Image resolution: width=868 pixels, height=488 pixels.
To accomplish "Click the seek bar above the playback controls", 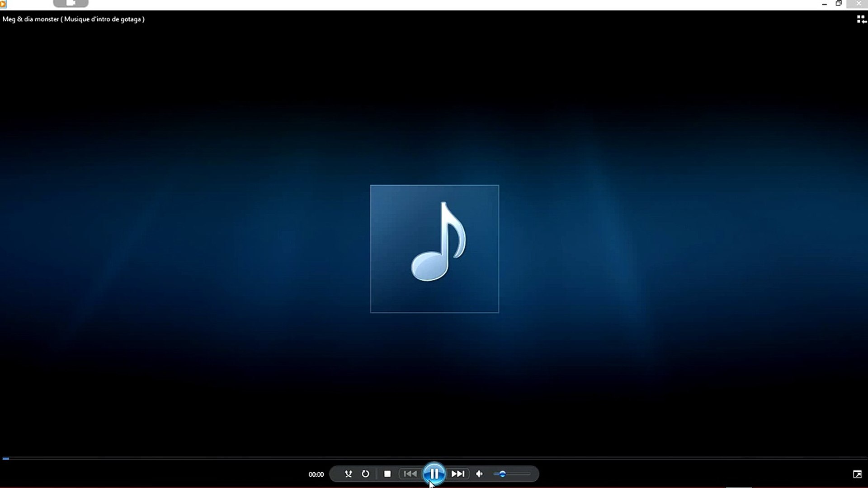I will coord(434,458).
